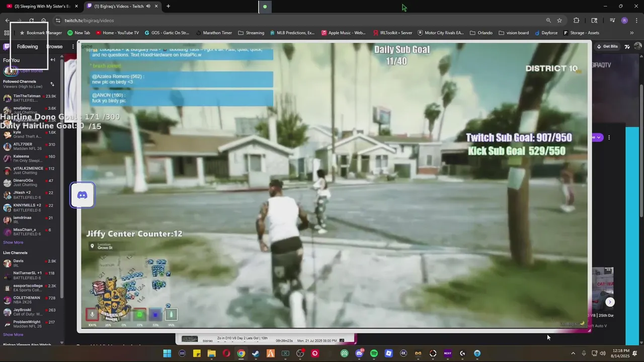Open ytTALK2MENICE's Just Chatting channel
Screen dimensions: 644x362
tap(30, 170)
